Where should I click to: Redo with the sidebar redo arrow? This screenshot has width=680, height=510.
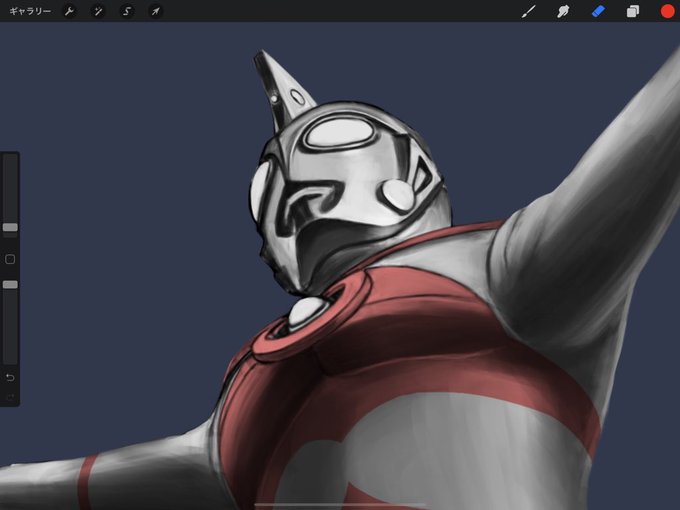tap(10, 397)
